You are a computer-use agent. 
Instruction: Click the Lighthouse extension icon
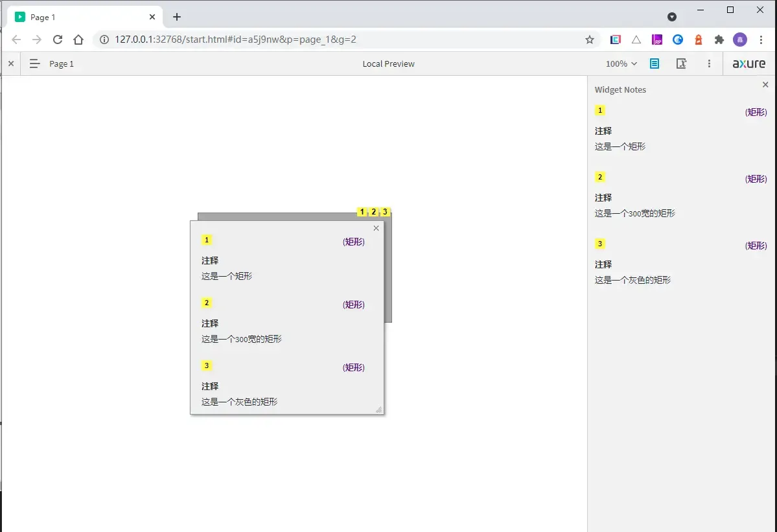point(699,40)
